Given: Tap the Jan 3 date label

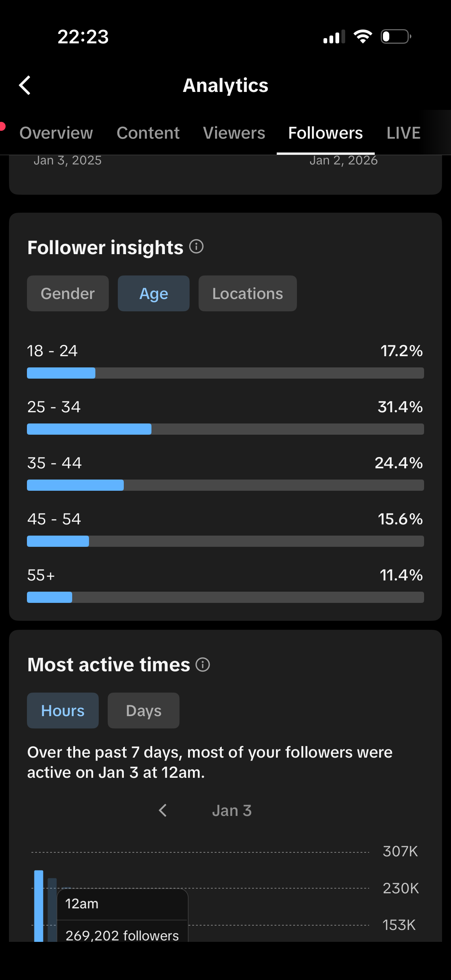Looking at the screenshot, I should click(232, 810).
